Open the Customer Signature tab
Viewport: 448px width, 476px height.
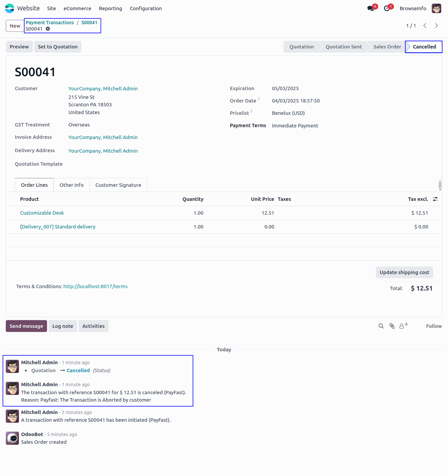pos(118,185)
